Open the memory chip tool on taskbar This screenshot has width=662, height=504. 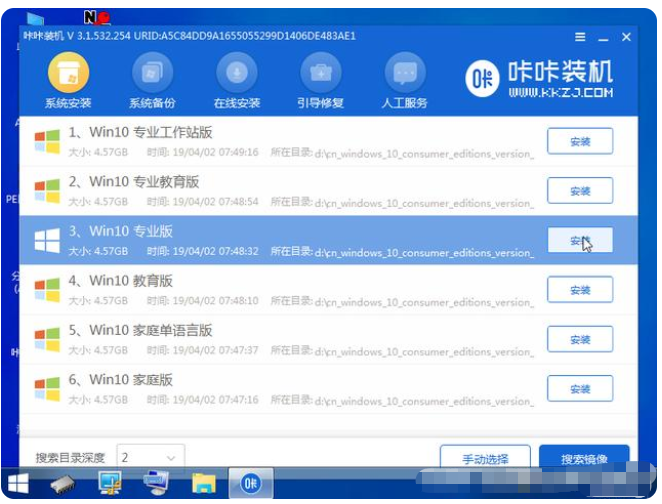pyautogui.click(x=62, y=484)
